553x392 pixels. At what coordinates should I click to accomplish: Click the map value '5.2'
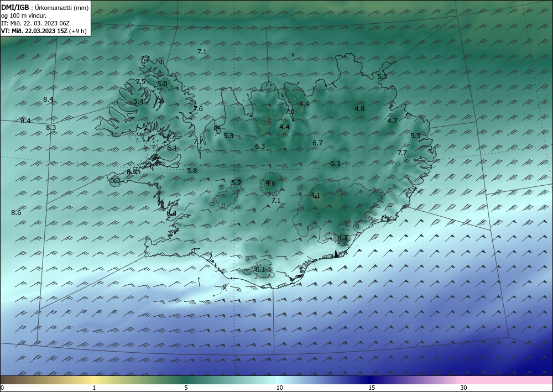tap(236, 182)
